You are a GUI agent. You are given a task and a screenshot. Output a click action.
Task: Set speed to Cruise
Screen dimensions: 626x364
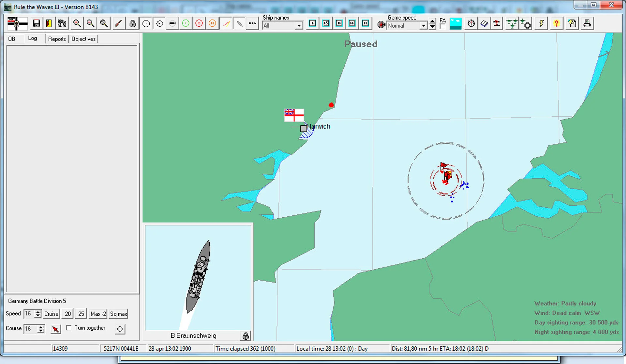(51, 314)
